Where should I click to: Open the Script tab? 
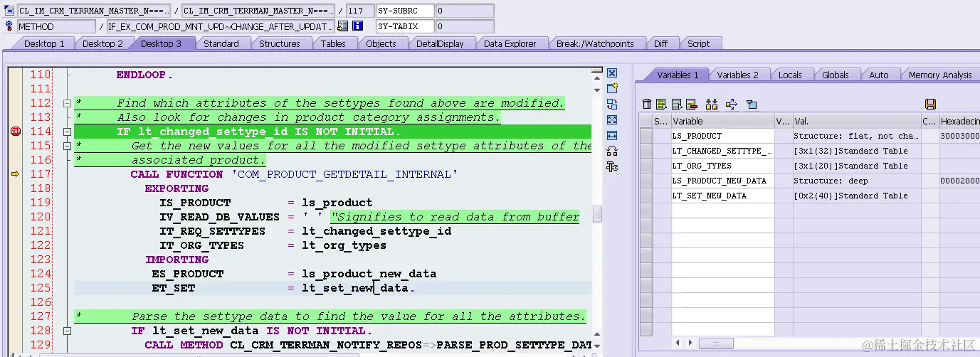(x=698, y=43)
